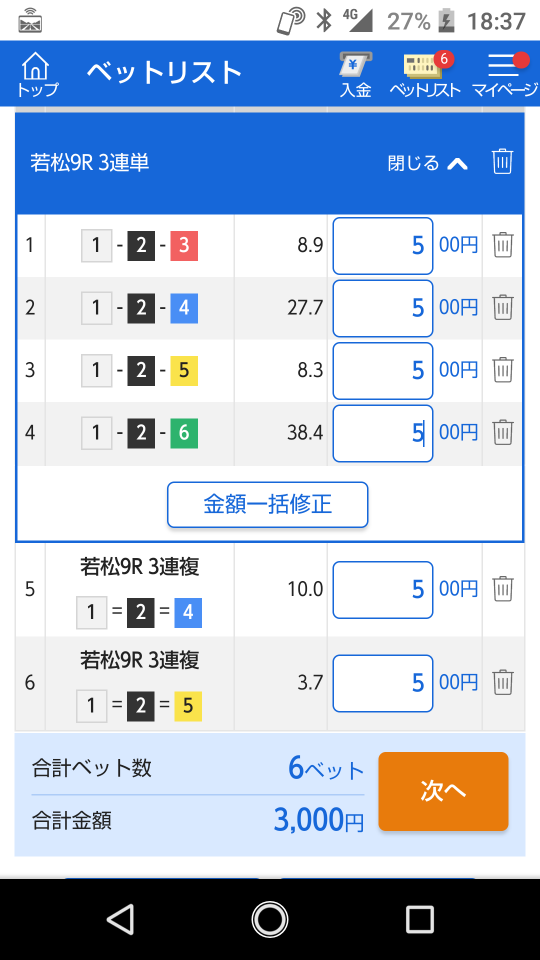Open マイページ hamburger menu
Image resolution: width=540 pixels, height=960 pixels.
point(505,75)
